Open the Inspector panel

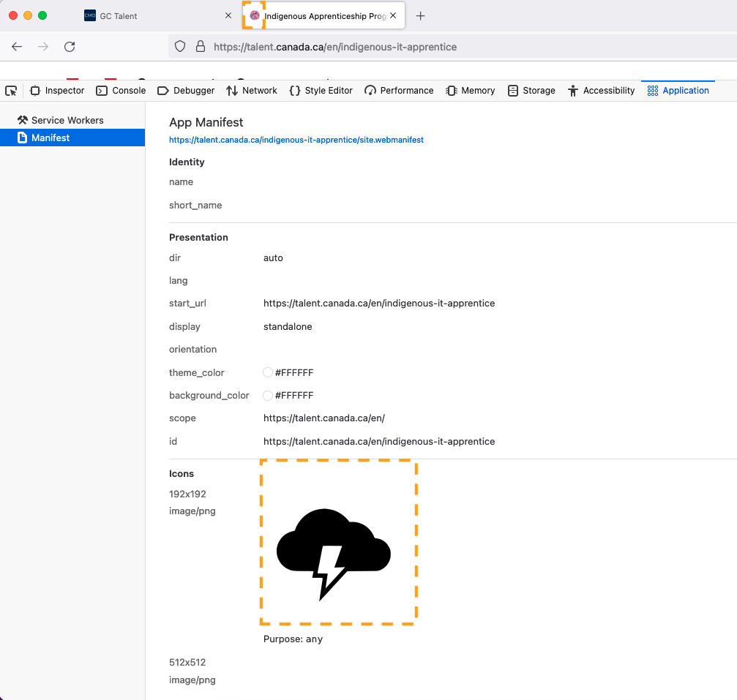click(57, 91)
